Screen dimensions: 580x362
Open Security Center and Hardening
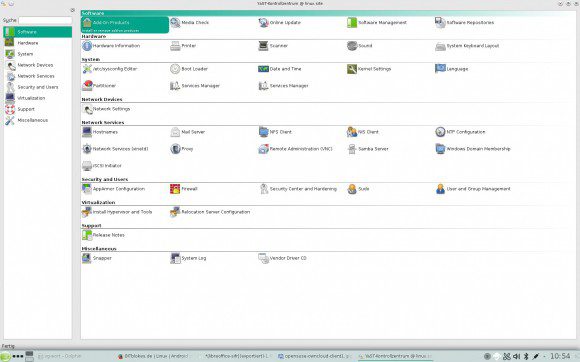298,189
